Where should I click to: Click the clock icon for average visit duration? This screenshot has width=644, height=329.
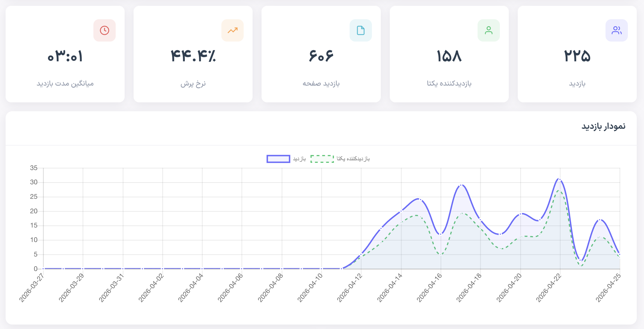(105, 30)
